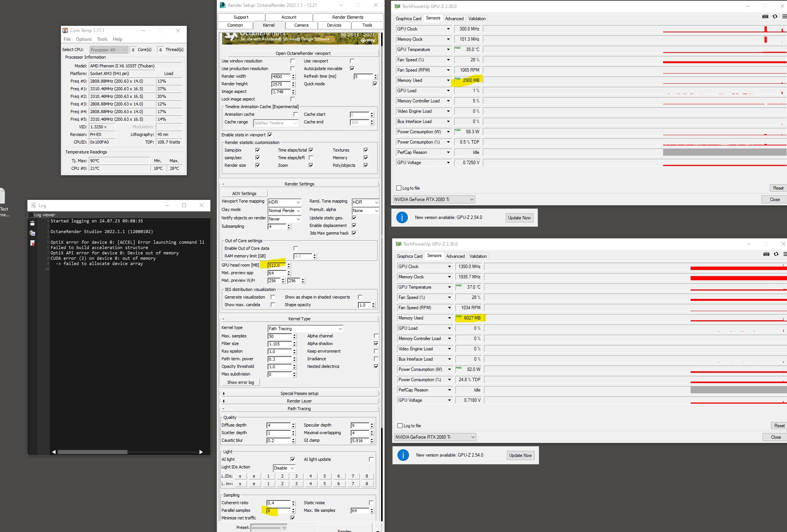Toggle the AI light checkbox

(x=293, y=459)
